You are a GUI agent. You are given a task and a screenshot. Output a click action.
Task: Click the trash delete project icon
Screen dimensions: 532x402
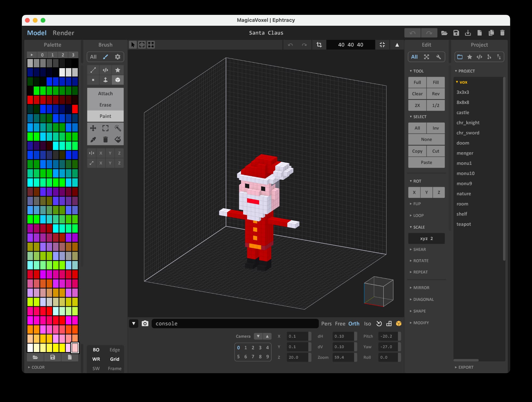(x=502, y=33)
